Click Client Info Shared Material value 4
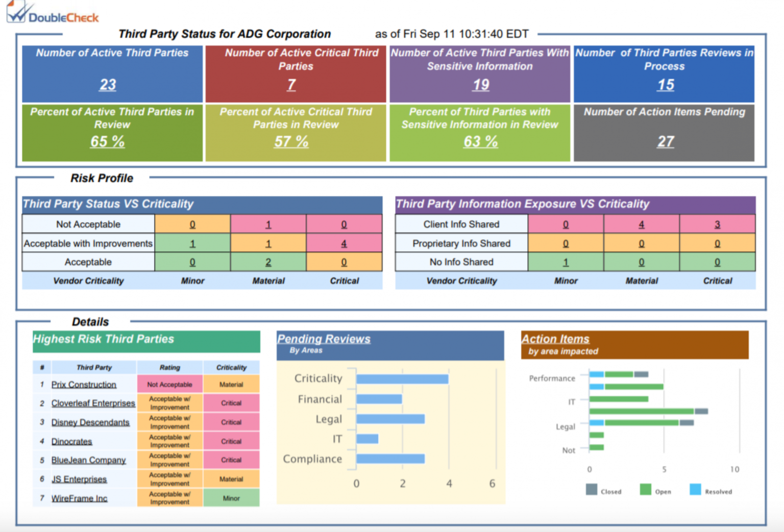Viewport: 784px width, 532px height. [642, 224]
